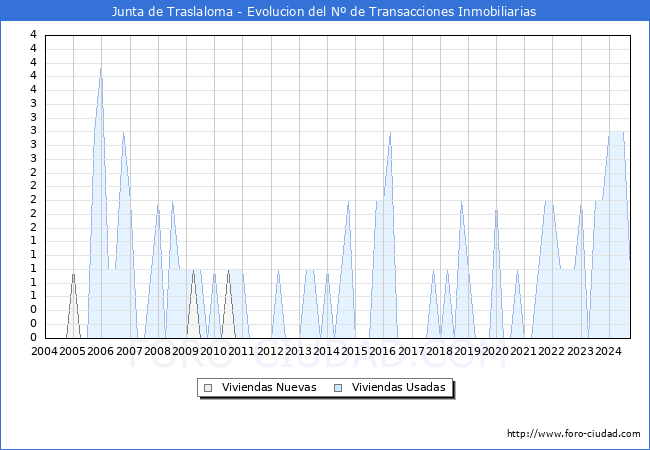650x450 pixels.
Task: Click the 2010 year axis label
Action: (x=214, y=351)
